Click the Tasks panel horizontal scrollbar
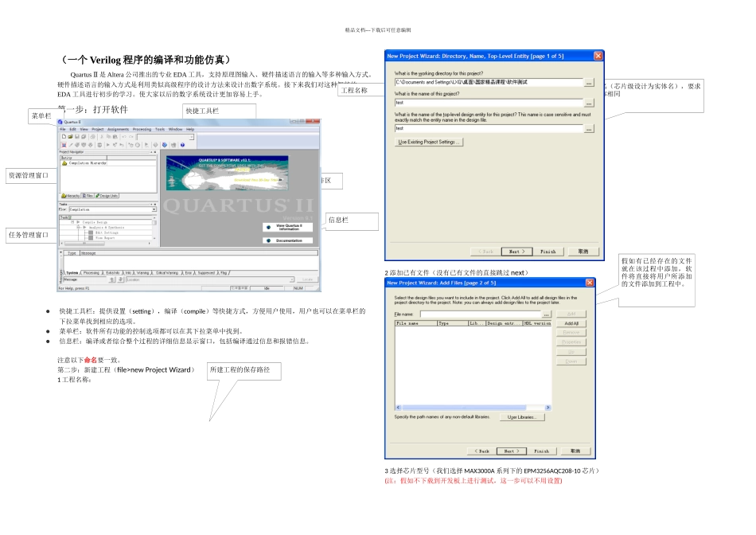Image resolution: width=756 pixels, height=535 pixels. 106,243
